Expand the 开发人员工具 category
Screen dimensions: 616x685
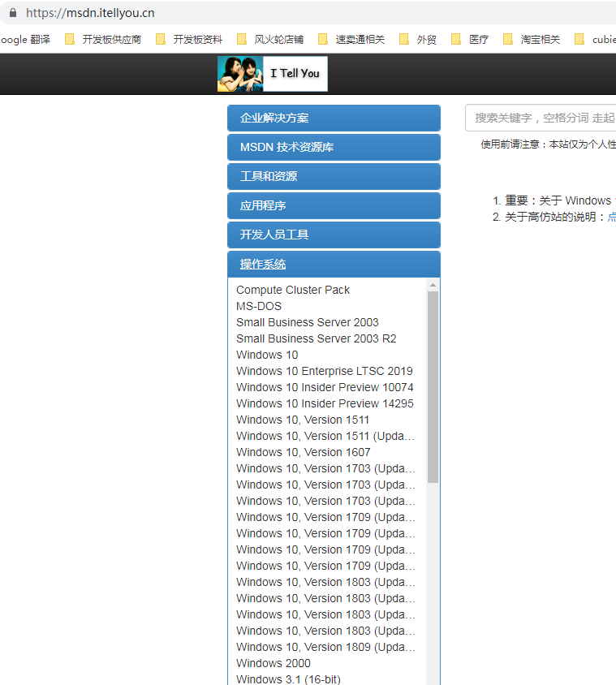coord(334,235)
